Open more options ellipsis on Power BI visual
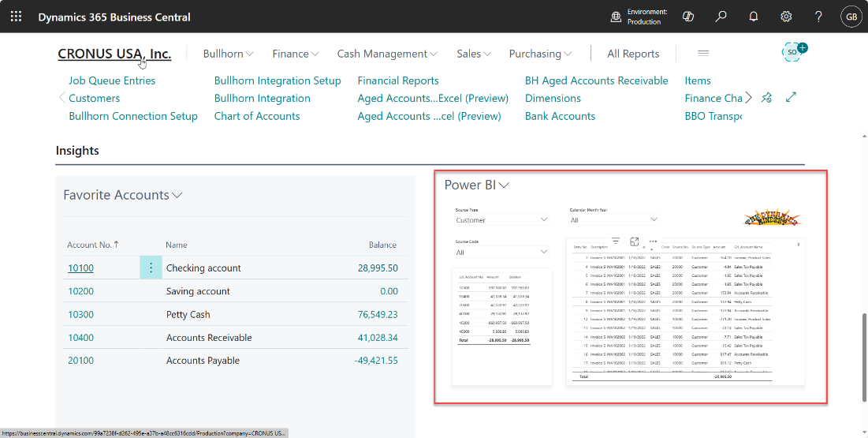This screenshot has width=868, height=438. click(x=654, y=241)
